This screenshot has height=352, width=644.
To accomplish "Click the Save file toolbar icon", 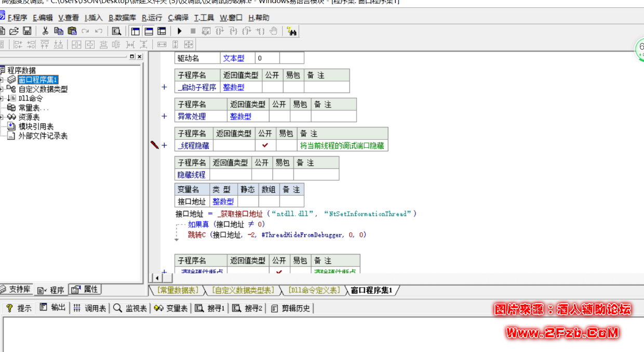I will point(27,31).
